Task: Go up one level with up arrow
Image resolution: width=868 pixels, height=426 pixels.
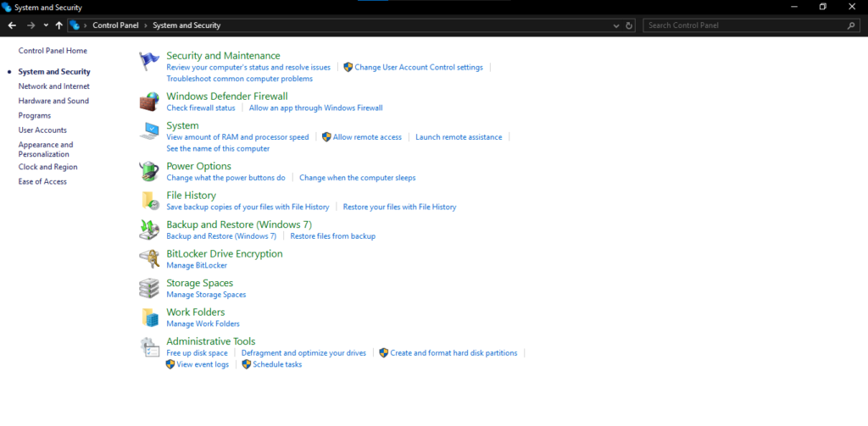Action: [58, 25]
